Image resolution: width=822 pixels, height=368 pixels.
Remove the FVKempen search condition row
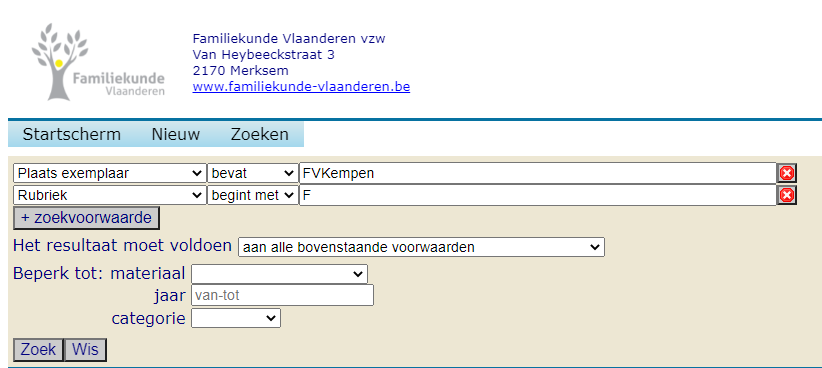(x=786, y=173)
